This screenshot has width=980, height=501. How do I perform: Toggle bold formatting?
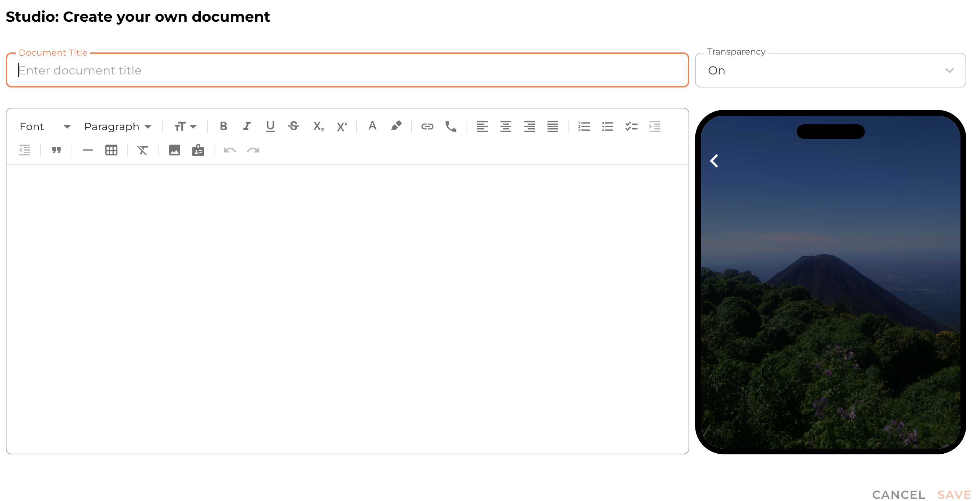point(223,126)
